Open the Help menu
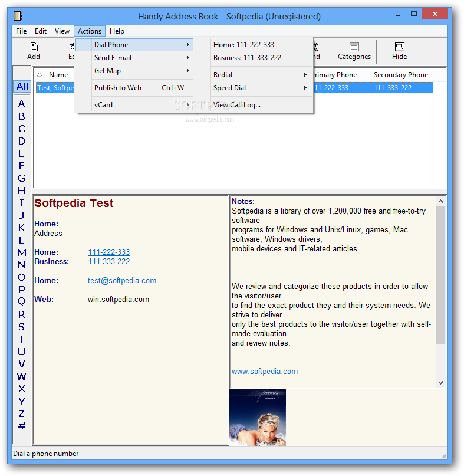The width and height of the screenshot is (464, 476). [117, 31]
